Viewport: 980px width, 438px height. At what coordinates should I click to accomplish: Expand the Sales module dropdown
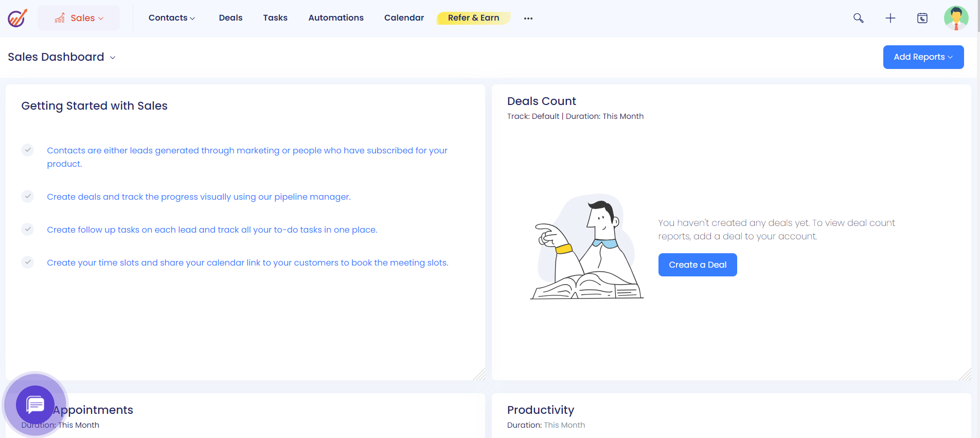pyautogui.click(x=79, y=18)
